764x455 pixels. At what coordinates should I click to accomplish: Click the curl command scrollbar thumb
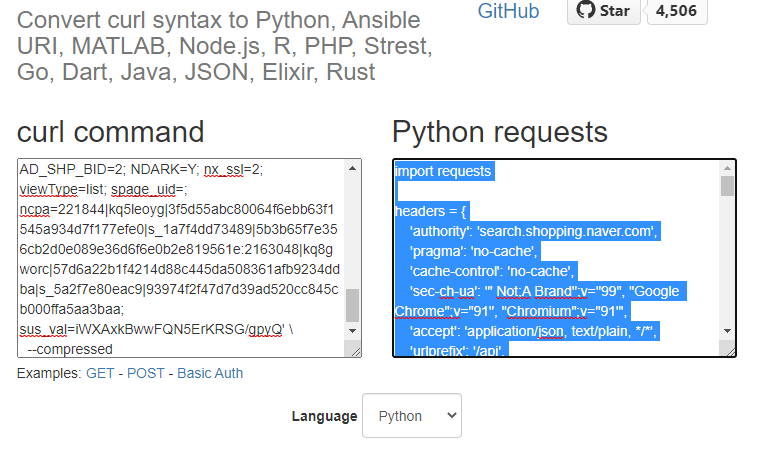pyautogui.click(x=352, y=305)
